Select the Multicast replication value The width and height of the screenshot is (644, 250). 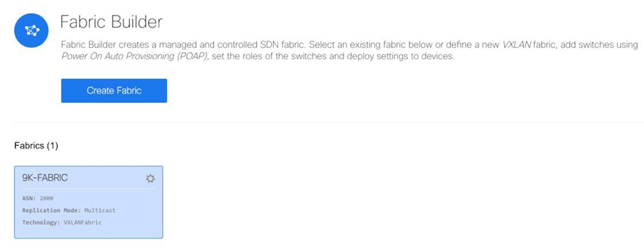click(x=100, y=210)
